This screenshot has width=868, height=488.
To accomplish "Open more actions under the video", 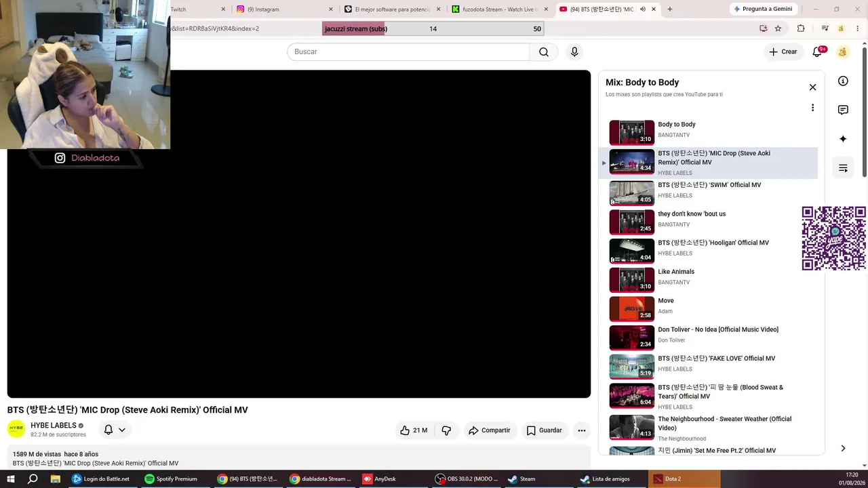I will click(x=581, y=430).
